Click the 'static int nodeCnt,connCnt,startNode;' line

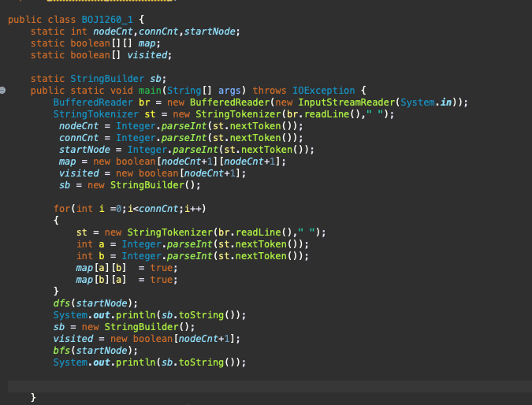coord(136,32)
